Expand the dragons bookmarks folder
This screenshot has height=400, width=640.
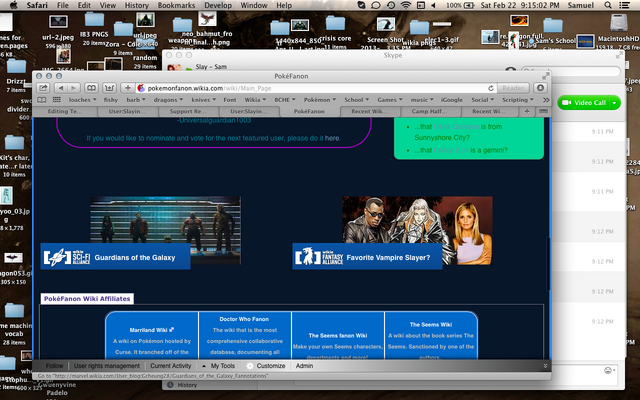tap(168, 100)
